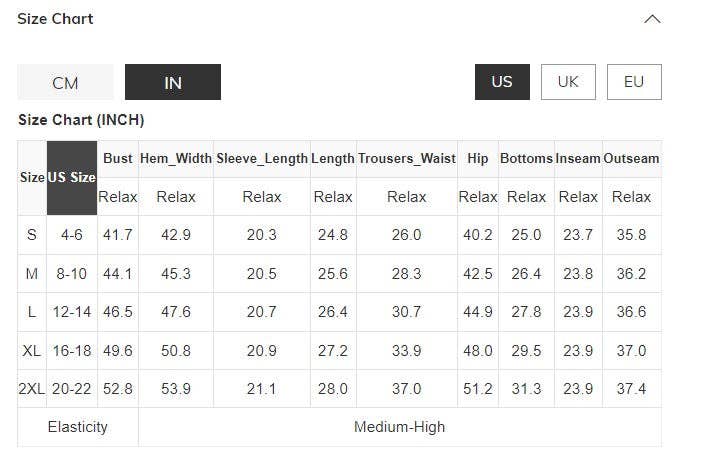Click the Sleeve_Length column header

point(262,159)
